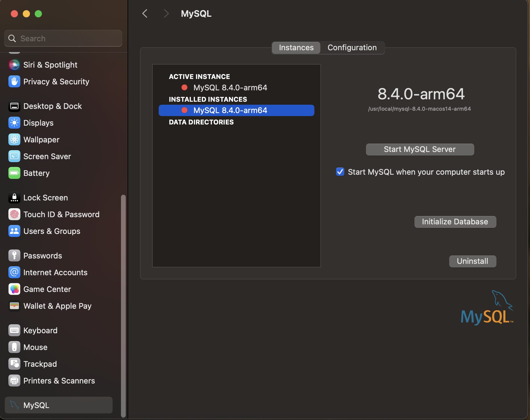Go forward with the right chevron
The width and height of the screenshot is (530, 420).
(x=166, y=13)
